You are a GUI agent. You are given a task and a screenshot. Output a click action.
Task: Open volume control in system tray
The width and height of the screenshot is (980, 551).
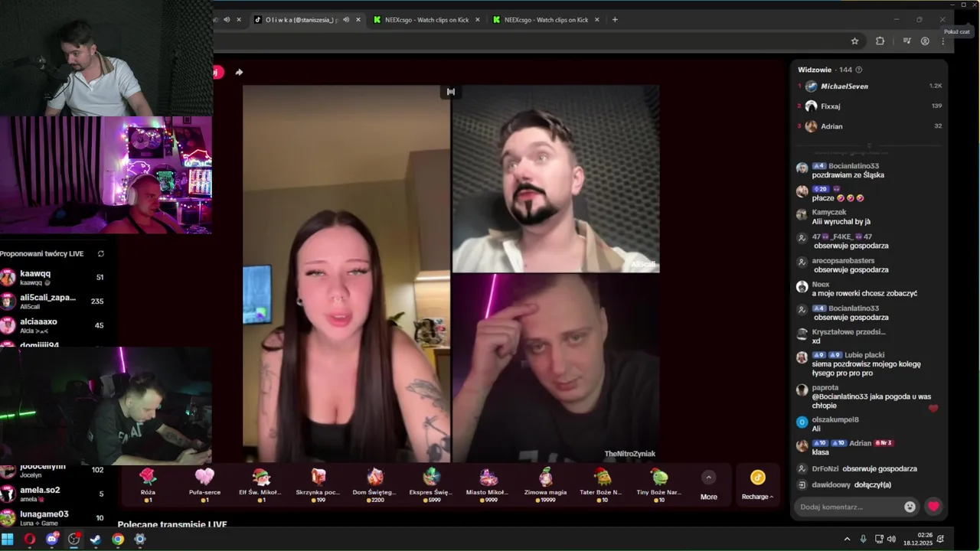(892, 539)
